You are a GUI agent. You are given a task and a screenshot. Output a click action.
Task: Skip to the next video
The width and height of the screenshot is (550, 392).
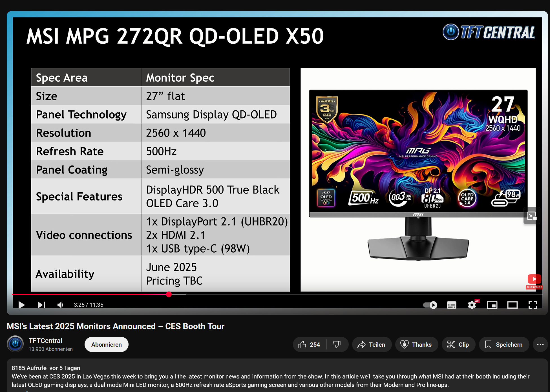(41, 305)
